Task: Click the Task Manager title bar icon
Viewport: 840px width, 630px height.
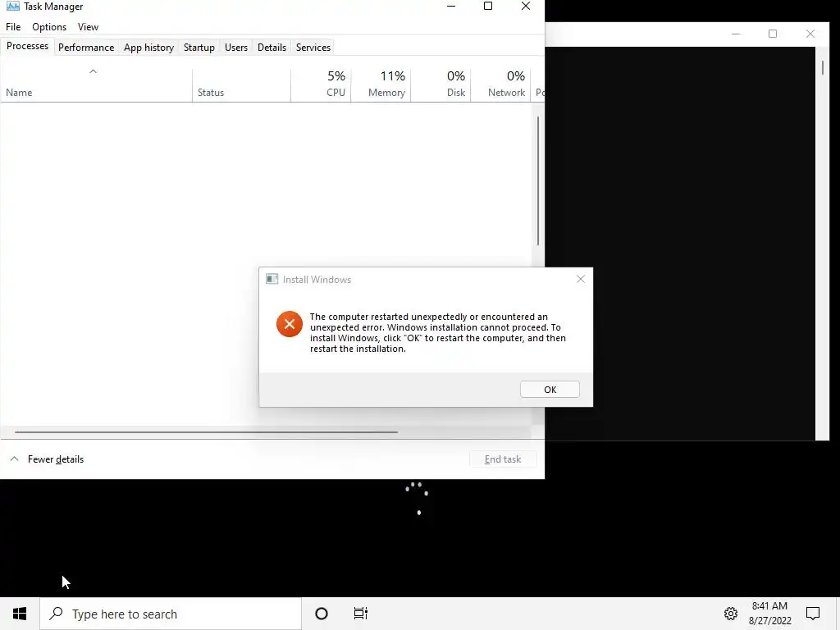Action: tap(13, 7)
